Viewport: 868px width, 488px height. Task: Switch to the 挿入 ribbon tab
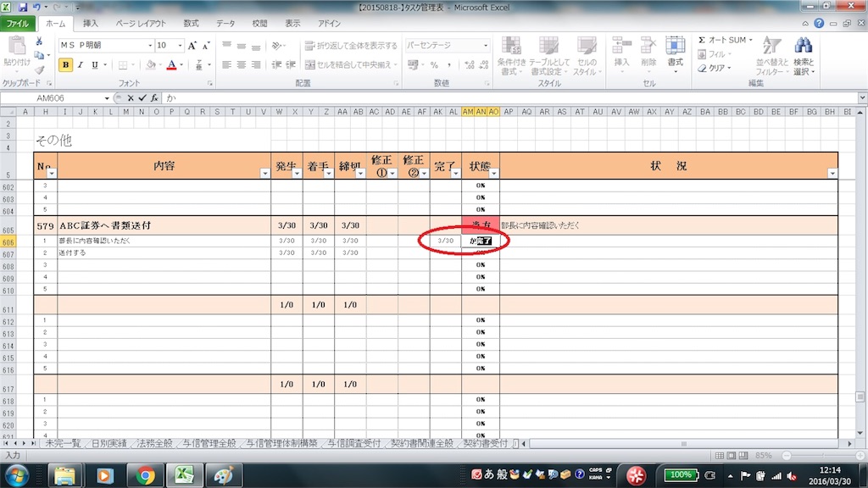coord(90,24)
